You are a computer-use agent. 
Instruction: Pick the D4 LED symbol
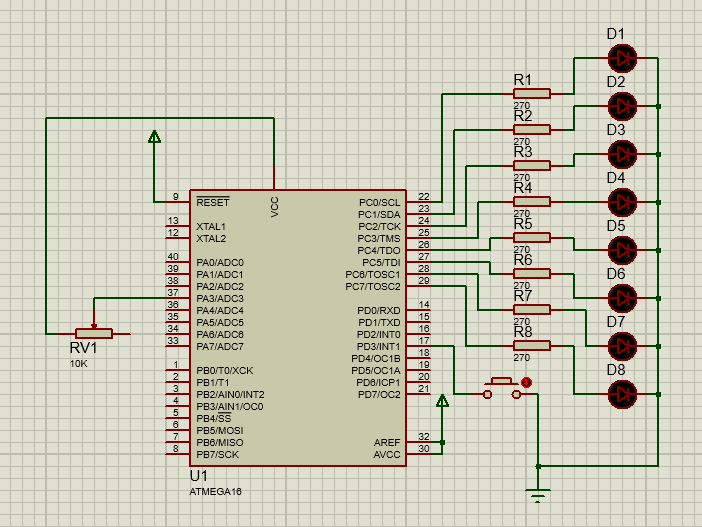(x=622, y=202)
